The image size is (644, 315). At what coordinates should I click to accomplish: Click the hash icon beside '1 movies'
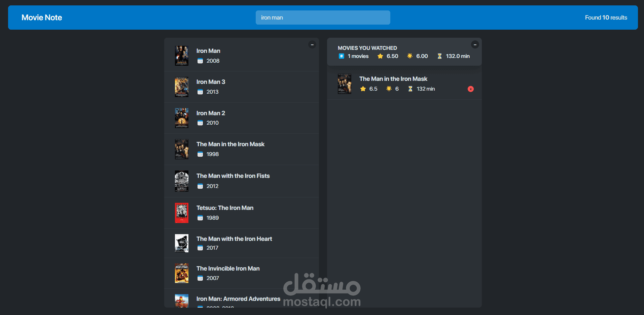pos(342,56)
